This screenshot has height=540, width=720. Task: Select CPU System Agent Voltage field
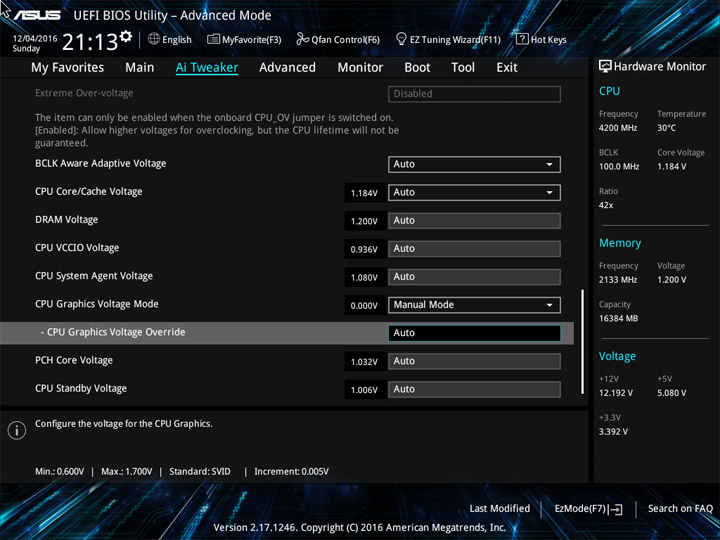tap(474, 277)
